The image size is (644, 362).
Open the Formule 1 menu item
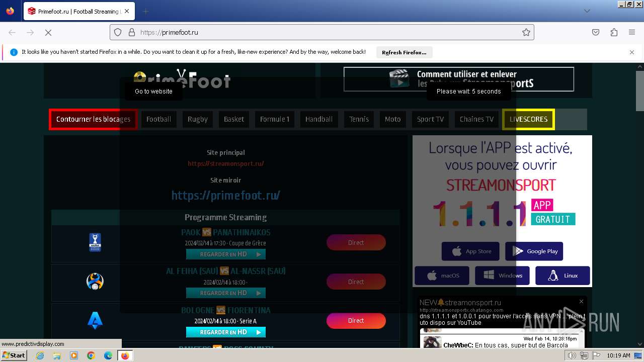coord(275,119)
